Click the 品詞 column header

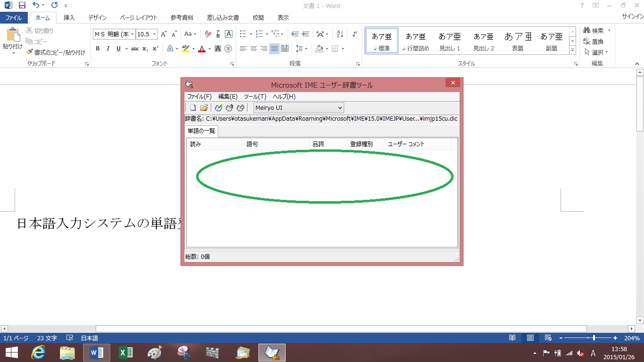pyautogui.click(x=329, y=144)
